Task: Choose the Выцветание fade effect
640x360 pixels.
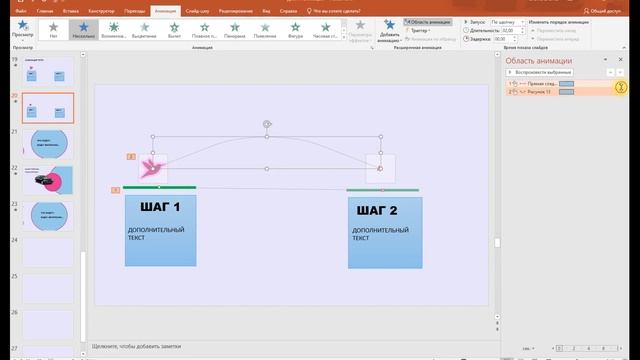Action: tap(144, 30)
